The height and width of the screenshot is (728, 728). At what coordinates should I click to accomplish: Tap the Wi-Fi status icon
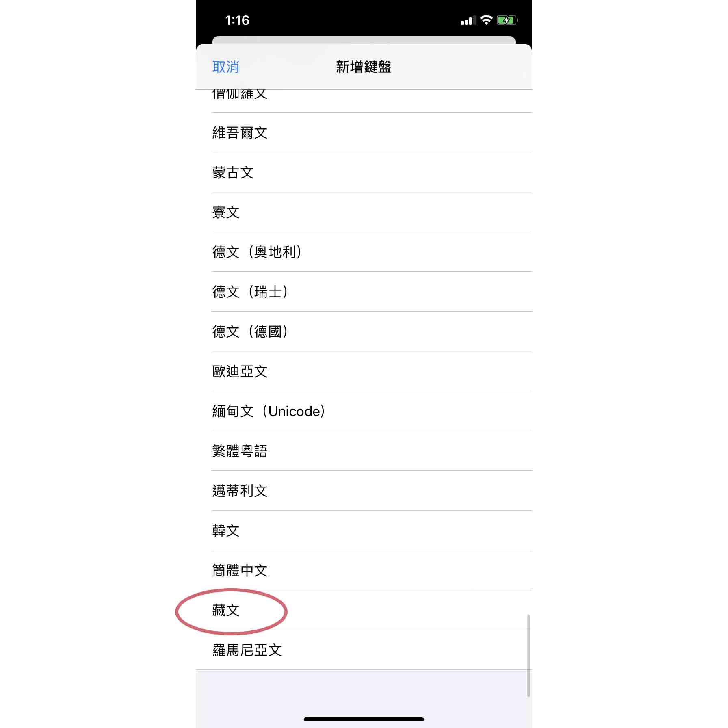point(486,20)
